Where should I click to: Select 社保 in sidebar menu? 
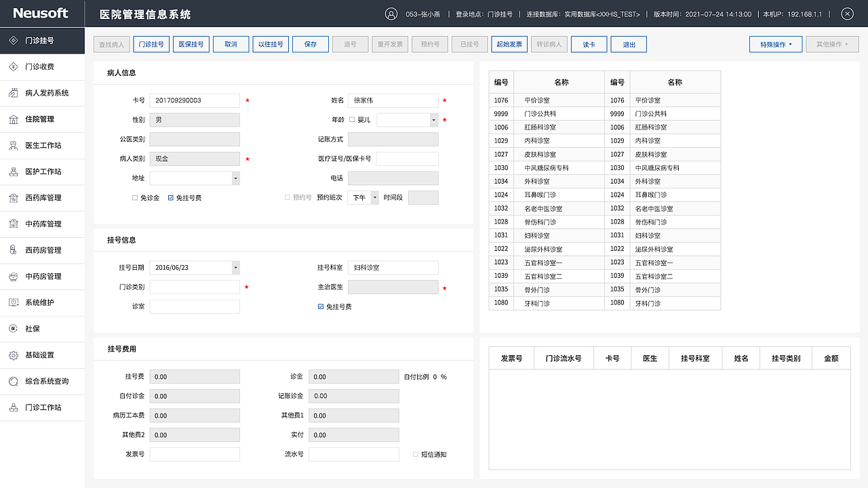(x=42, y=329)
